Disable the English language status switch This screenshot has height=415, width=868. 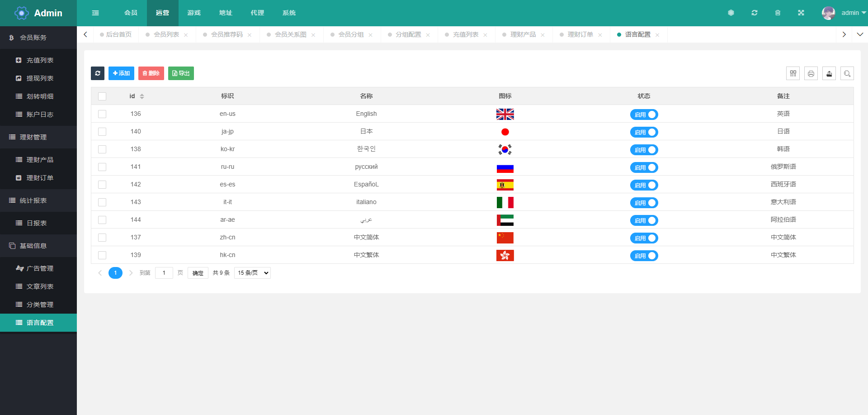pos(644,114)
